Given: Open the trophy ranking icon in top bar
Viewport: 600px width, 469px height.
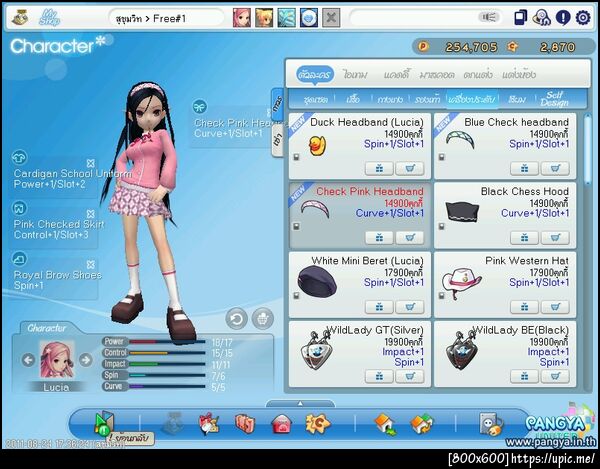Looking at the screenshot, I should point(20,18).
